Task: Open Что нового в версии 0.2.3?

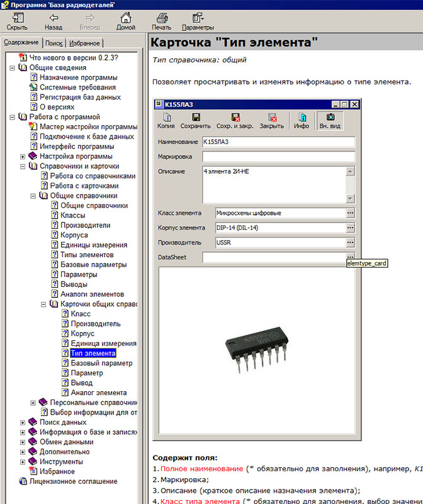Action: point(74,58)
